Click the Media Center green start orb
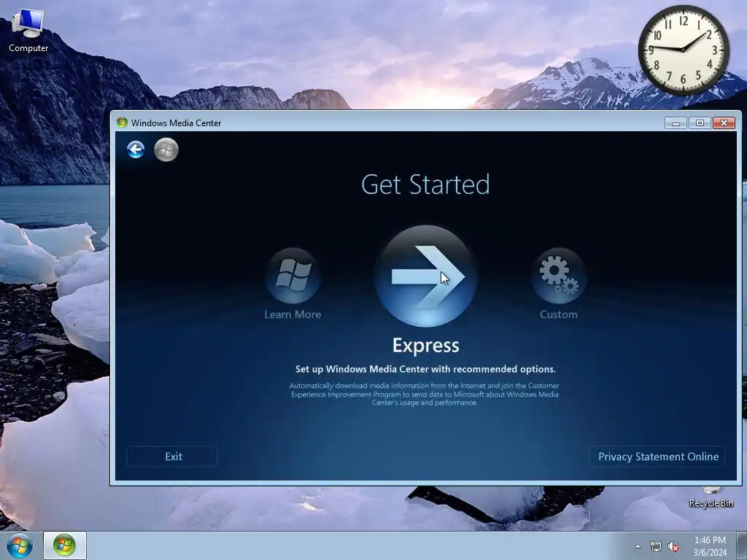This screenshot has width=747, height=560. (166, 149)
